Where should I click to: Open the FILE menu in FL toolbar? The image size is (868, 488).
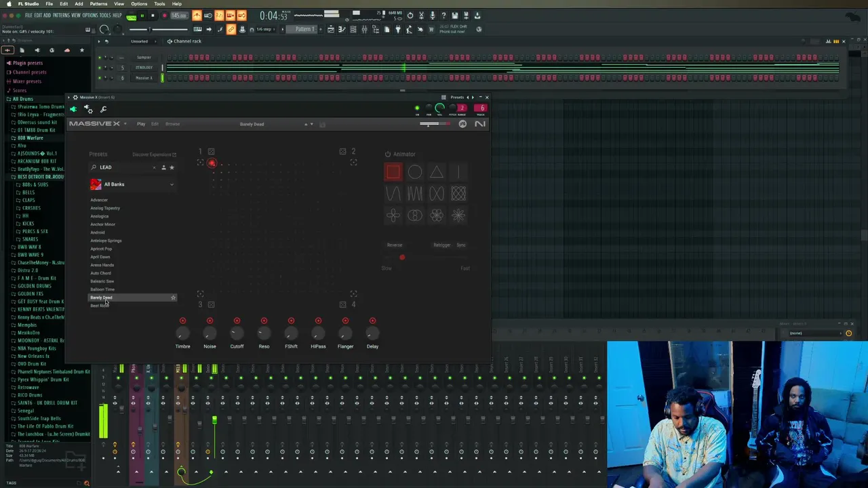(28, 15)
